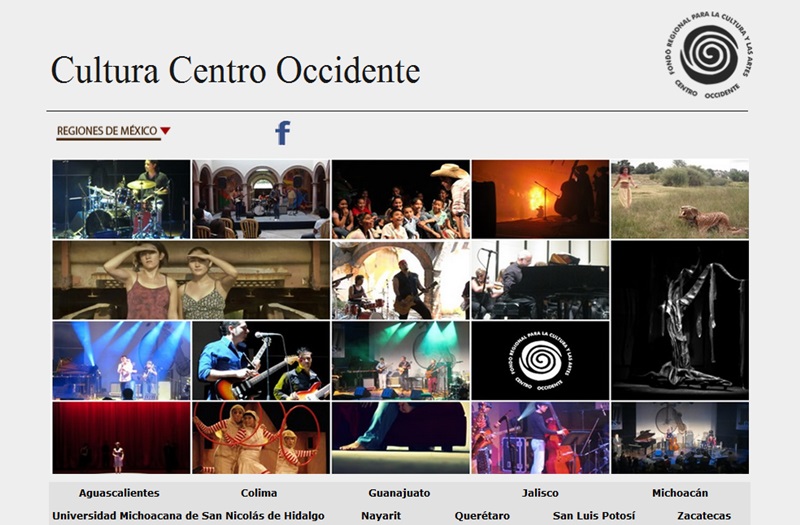The image size is (800, 525).
Task: Open the Aguascalientes link
Action: click(119, 493)
